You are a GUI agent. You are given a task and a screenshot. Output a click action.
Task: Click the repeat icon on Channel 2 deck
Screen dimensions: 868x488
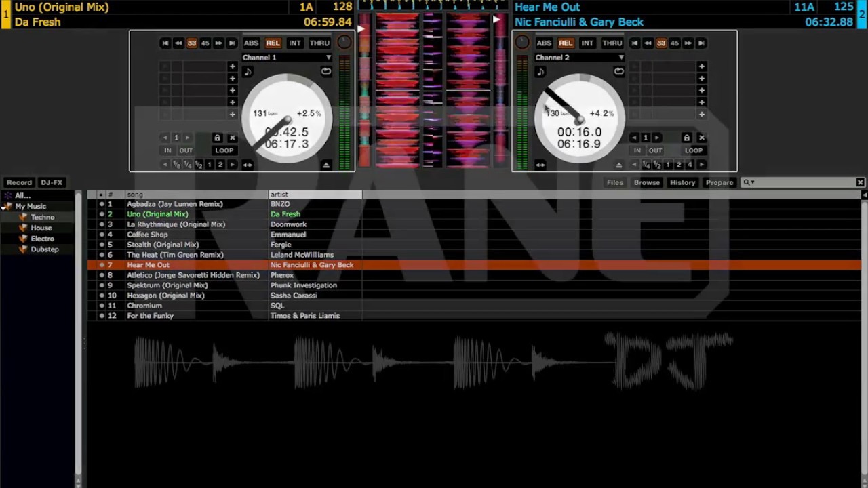[x=618, y=71]
